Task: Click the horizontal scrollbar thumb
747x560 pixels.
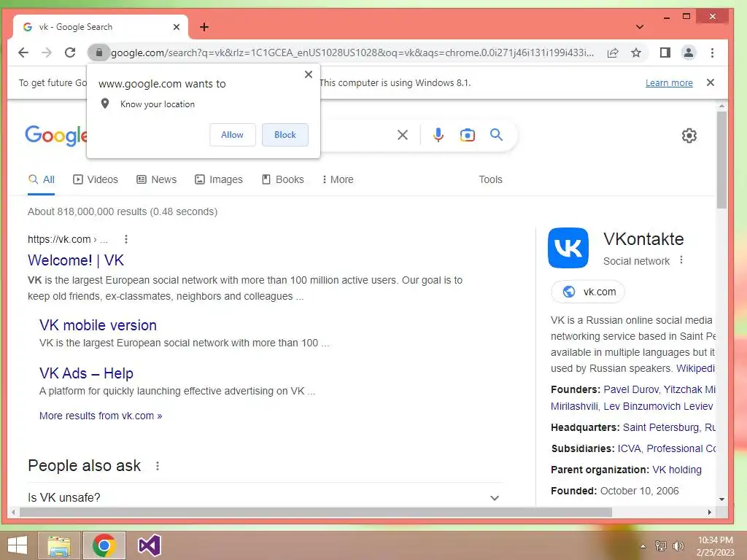Action: coord(315,512)
